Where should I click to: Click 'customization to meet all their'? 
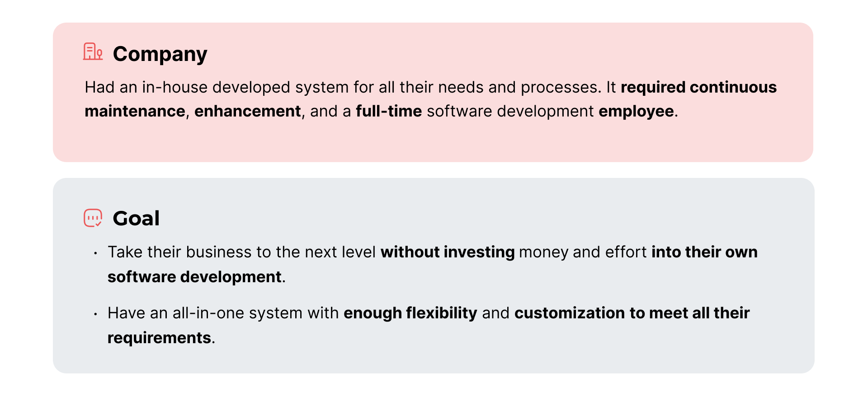pyautogui.click(x=632, y=313)
